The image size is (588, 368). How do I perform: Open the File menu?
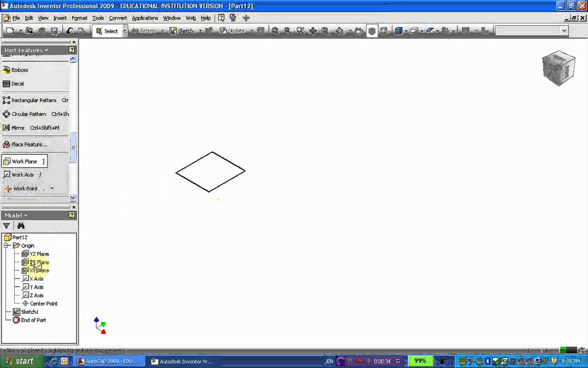coord(16,18)
